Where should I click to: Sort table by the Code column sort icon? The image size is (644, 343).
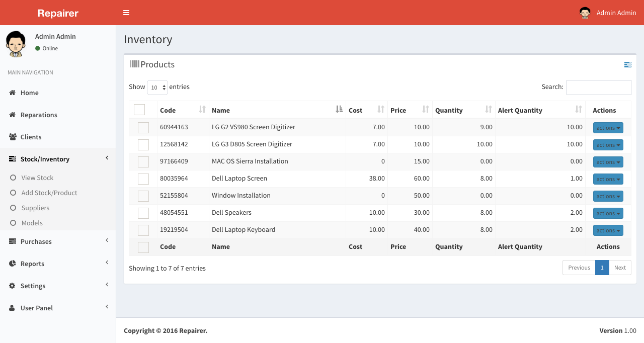click(x=202, y=109)
